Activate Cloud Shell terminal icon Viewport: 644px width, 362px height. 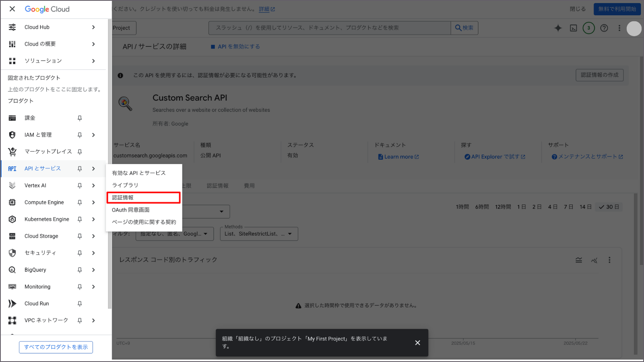pos(574,28)
